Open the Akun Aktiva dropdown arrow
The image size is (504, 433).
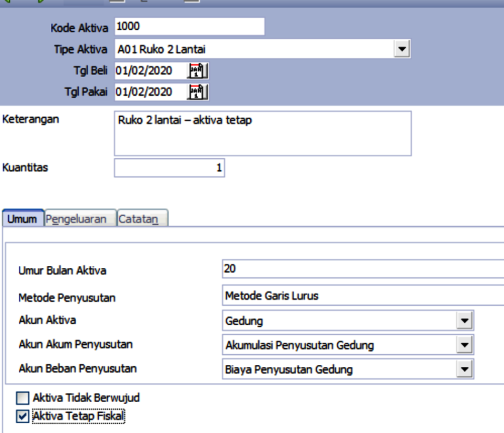point(465,321)
